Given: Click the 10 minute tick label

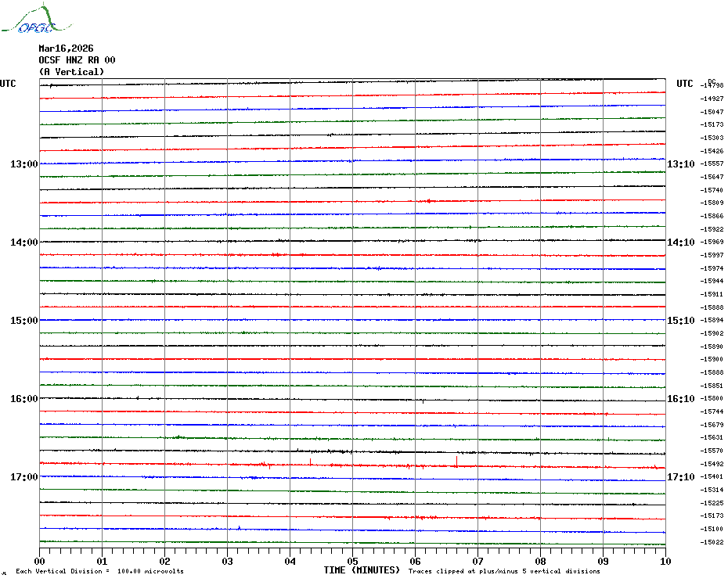Looking at the screenshot, I should click(665, 561).
